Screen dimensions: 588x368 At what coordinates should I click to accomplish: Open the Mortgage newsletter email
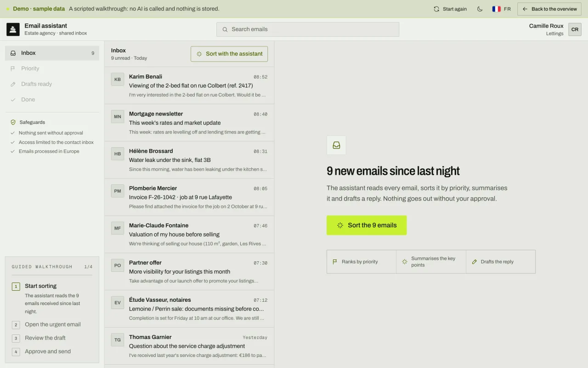click(x=189, y=123)
